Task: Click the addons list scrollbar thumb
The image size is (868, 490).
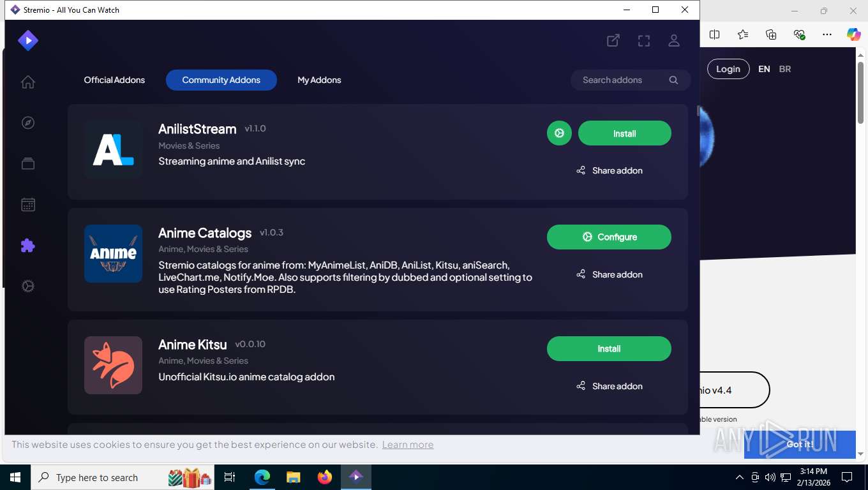Action: [698, 111]
